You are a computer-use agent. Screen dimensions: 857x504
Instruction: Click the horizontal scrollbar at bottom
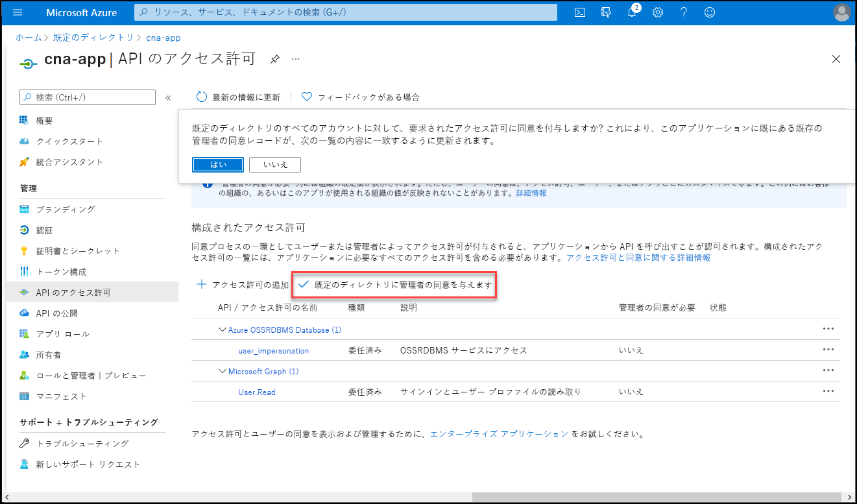pyautogui.click(x=657, y=497)
